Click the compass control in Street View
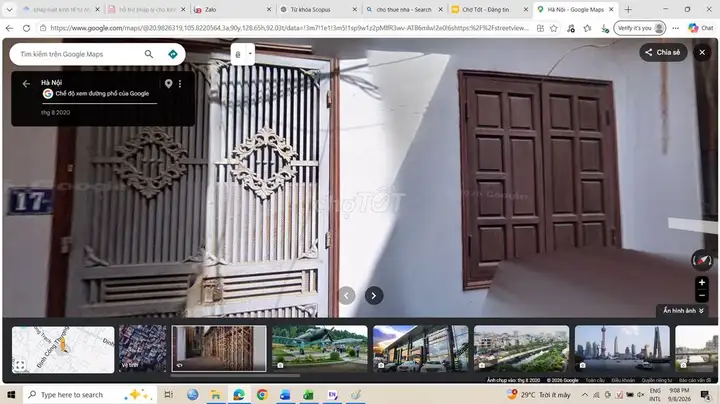The height and width of the screenshot is (404, 720). pos(702,260)
